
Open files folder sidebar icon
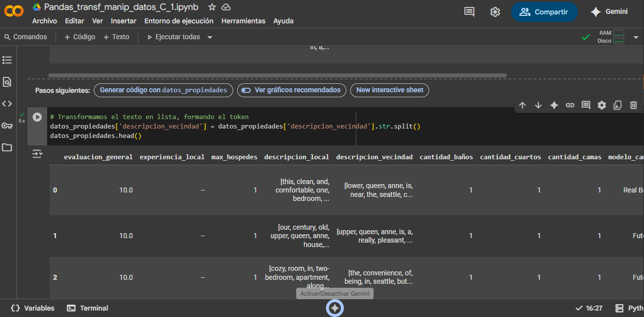(x=7, y=147)
